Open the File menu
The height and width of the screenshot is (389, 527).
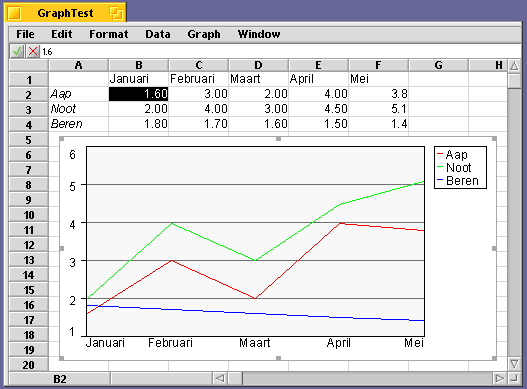click(x=25, y=34)
